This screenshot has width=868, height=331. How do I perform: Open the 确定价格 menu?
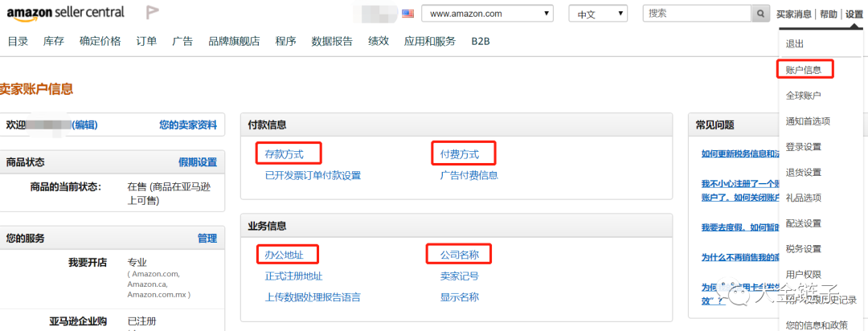[x=100, y=41]
